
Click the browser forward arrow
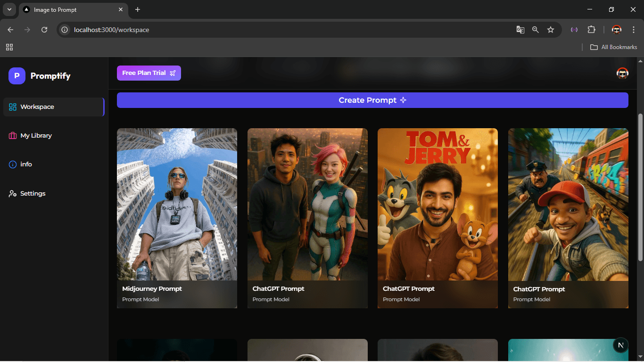point(27,30)
